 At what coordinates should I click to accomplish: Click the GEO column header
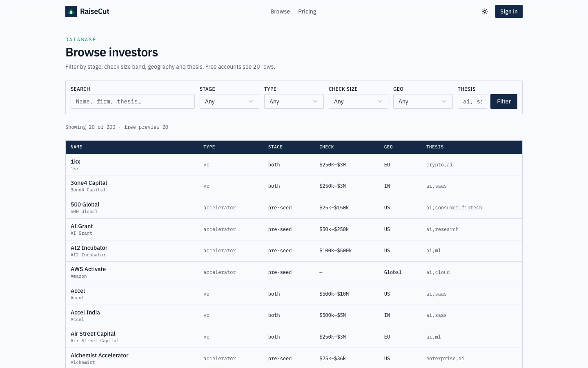pos(388,147)
